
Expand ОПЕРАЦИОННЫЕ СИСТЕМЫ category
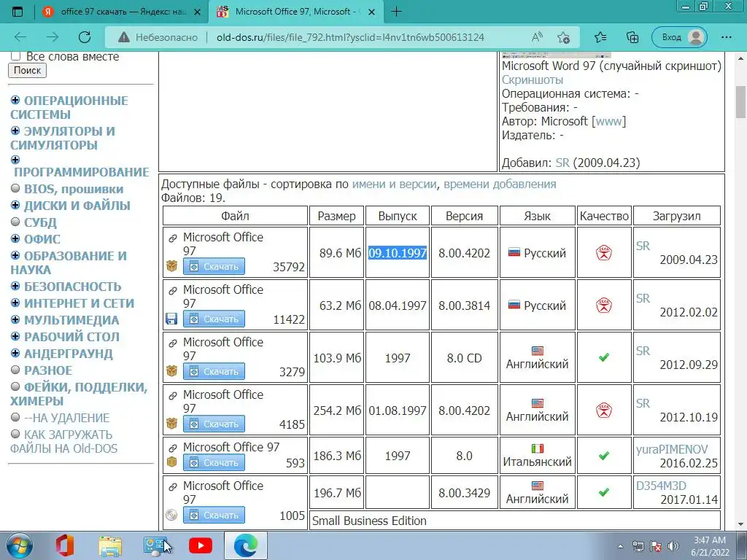click(15, 100)
